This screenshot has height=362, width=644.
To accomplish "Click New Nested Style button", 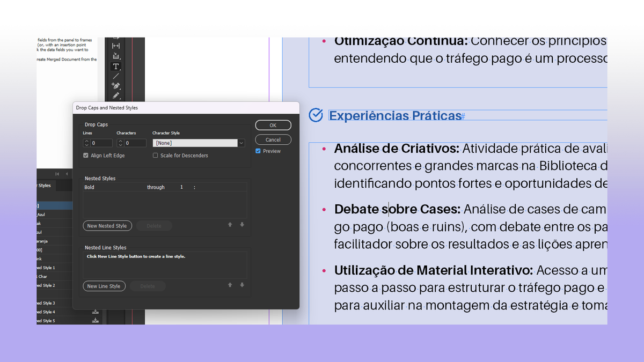I will coord(107,225).
